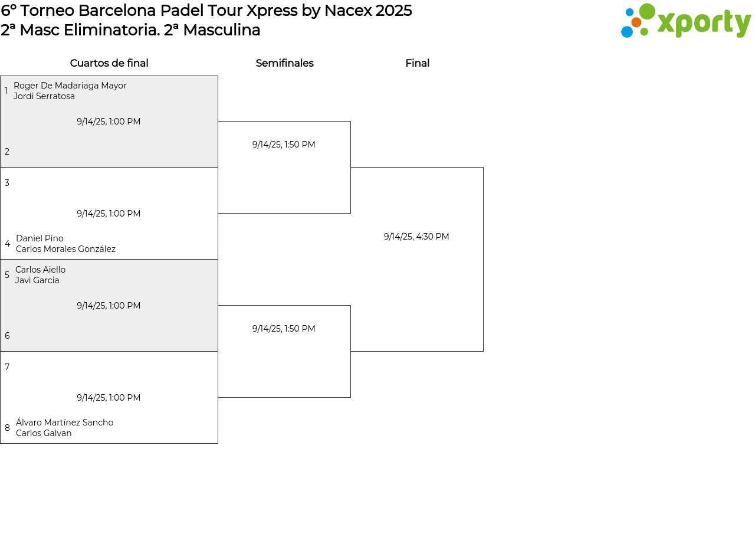Click the Daniel Pino team entry
Image resolution: width=755 pixels, height=560 pixels.
[x=65, y=244]
